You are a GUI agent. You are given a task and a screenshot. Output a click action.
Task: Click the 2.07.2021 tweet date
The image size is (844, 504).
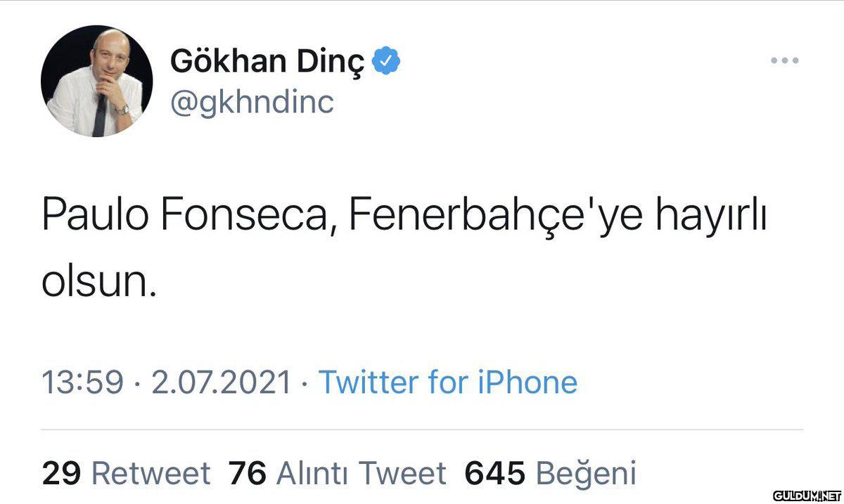pyautogui.click(x=221, y=383)
